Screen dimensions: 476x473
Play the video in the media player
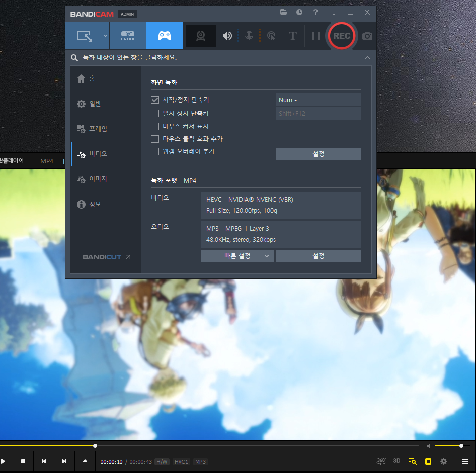3,461
